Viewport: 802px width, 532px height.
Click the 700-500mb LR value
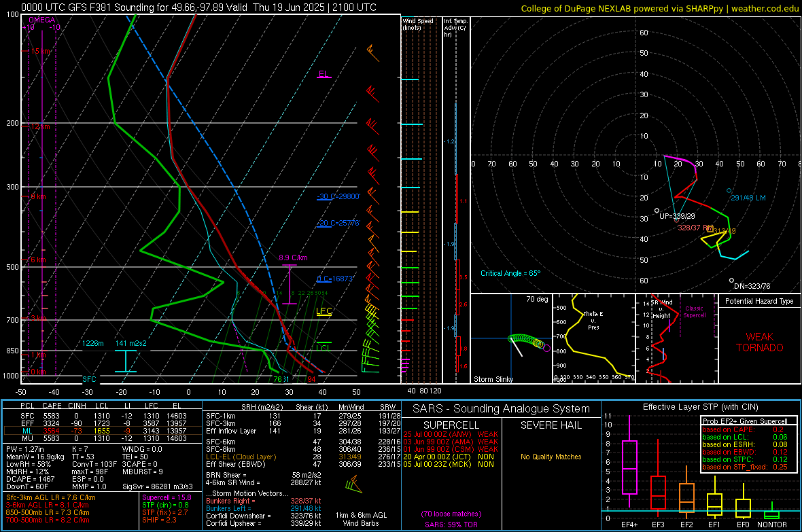click(x=48, y=520)
